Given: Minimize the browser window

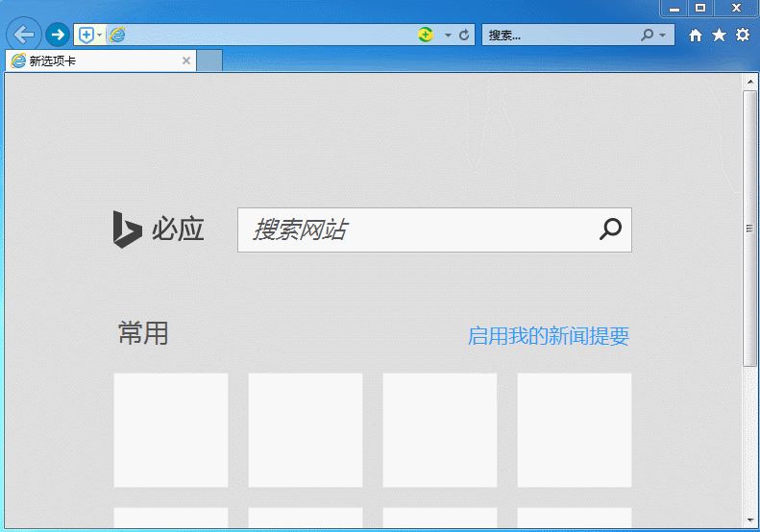Looking at the screenshot, I should tap(674, 9).
